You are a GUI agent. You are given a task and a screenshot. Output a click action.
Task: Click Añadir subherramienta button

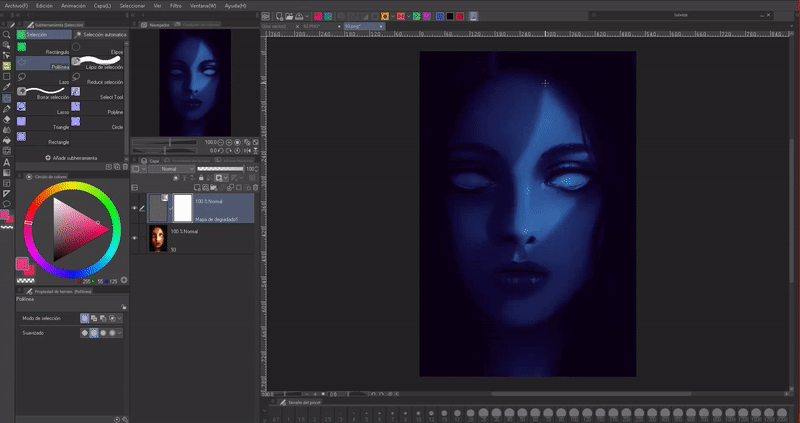click(x=72, y=158)
